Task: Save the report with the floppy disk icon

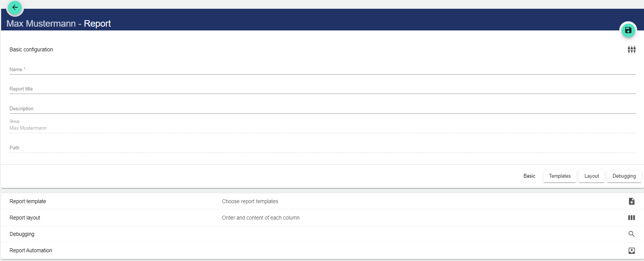Action: click(x=628, y=30)
